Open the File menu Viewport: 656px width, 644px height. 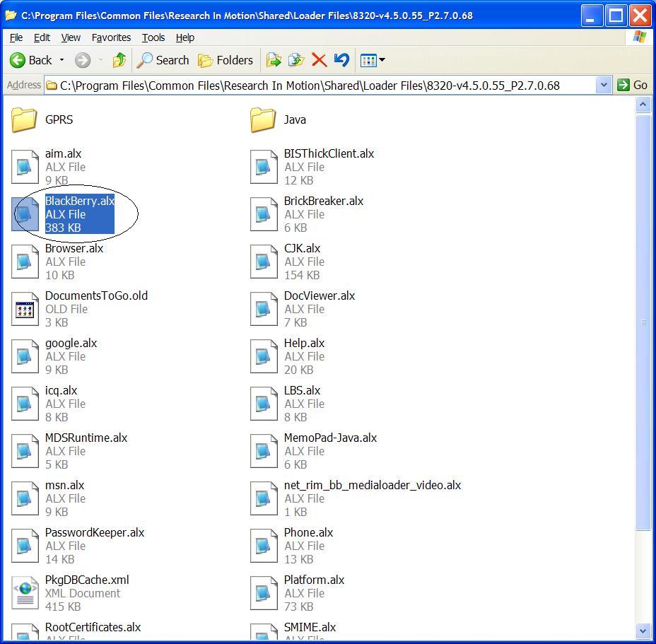pyautogui.click(x=16, y=37)
